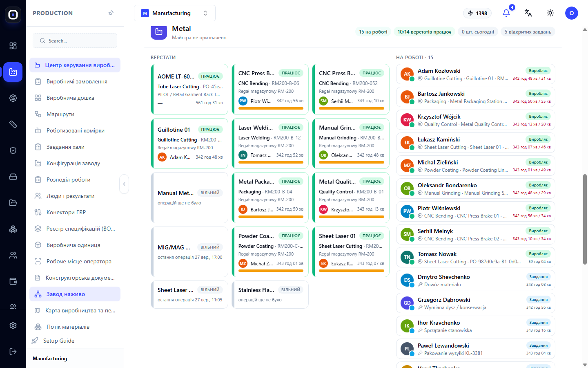Select "Центр керування вироб..." in sidebar
The image size is (588, 368).
(x=75, y=65)
